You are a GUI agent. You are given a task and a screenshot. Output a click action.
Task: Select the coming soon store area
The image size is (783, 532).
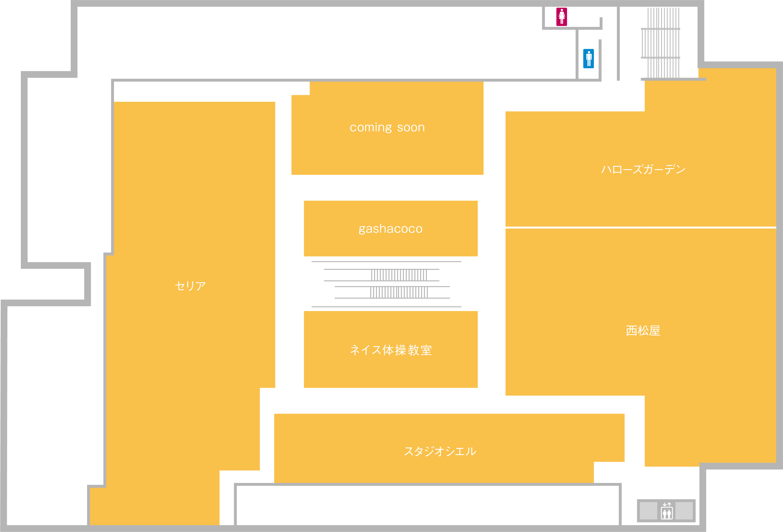tap(387, 128)
